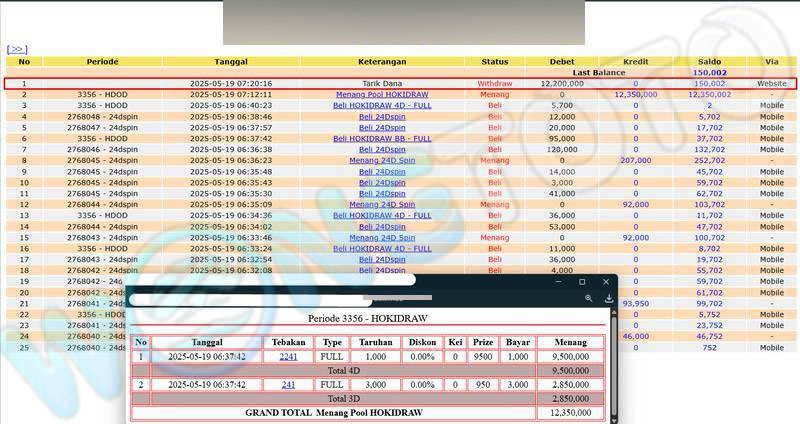Screen dimensions: 800x424
Task: Open the Menang Pool HOKIDRAW link
Action: tap(382, 94)
